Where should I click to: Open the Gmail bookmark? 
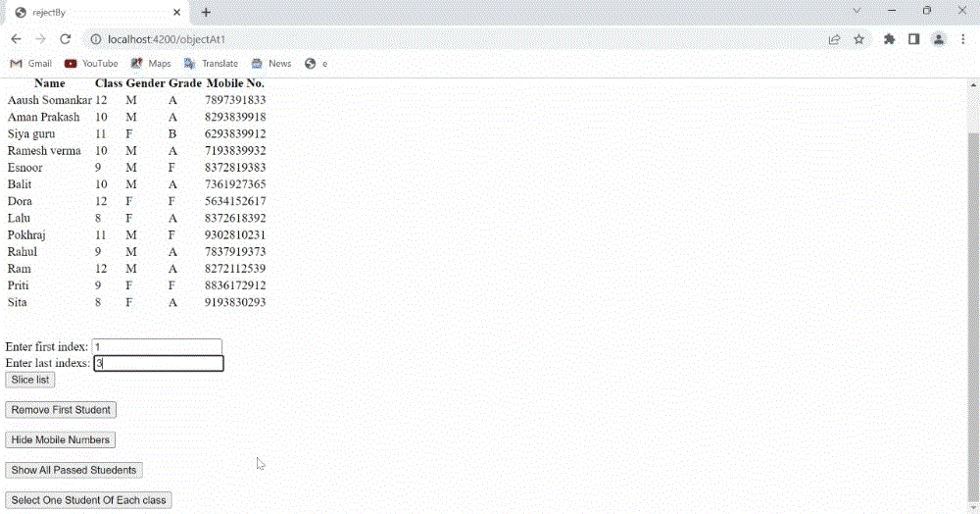click(x=31, y=63)
